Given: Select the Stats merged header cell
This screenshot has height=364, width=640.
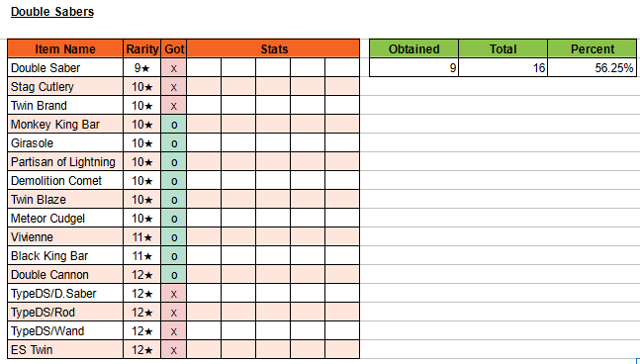Looking at the screenshot, I should tap(273, 49).
